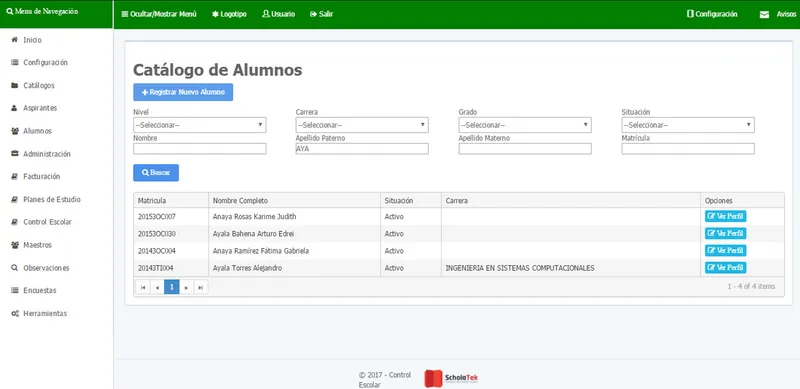Go to previous page of results
Viewport: 800px width, 389px height.
tap(157, 287)
